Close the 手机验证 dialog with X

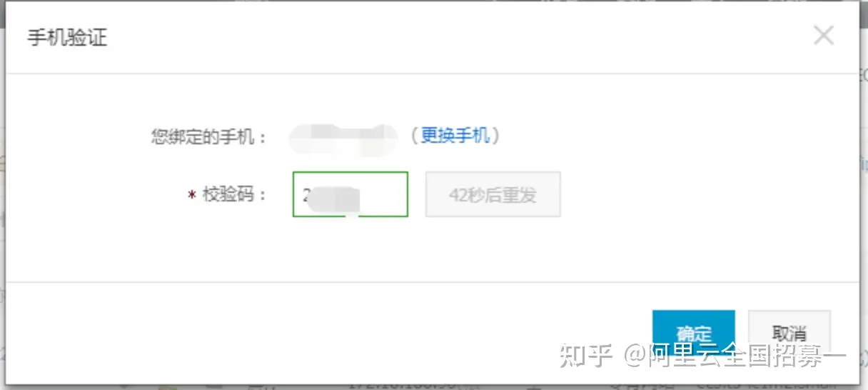point(824,35)
